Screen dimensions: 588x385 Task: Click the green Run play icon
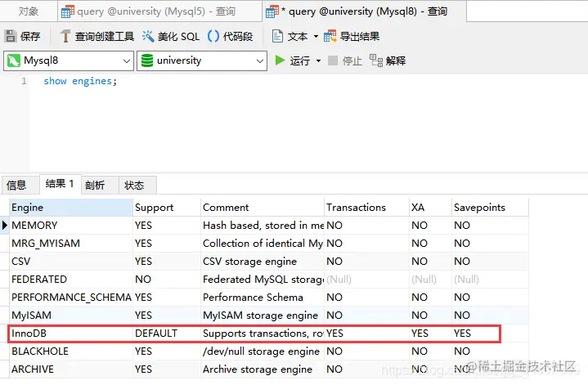coord(280,60)
